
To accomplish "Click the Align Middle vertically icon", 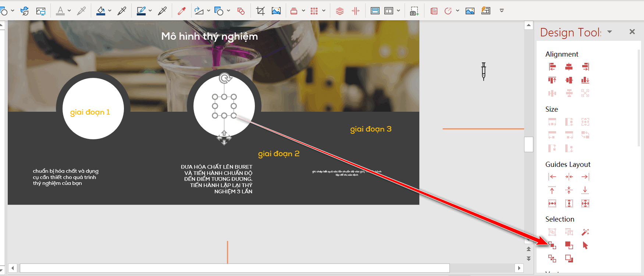I will (x=569, y=80).
